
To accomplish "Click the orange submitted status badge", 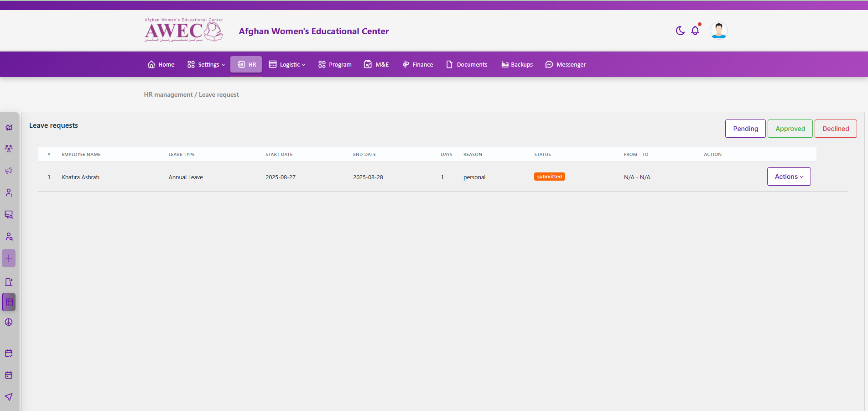I will point(549,177).
